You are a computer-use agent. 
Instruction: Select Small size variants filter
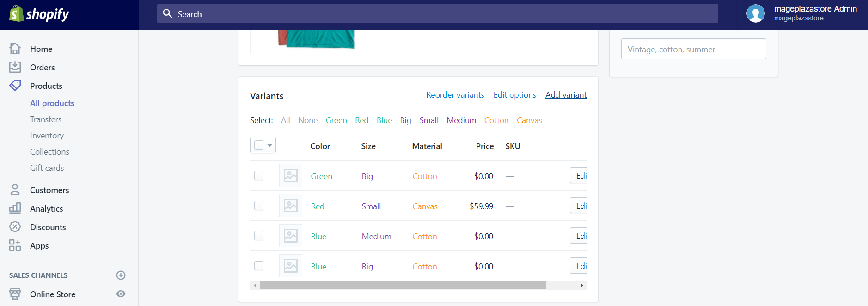click(429, 120)
